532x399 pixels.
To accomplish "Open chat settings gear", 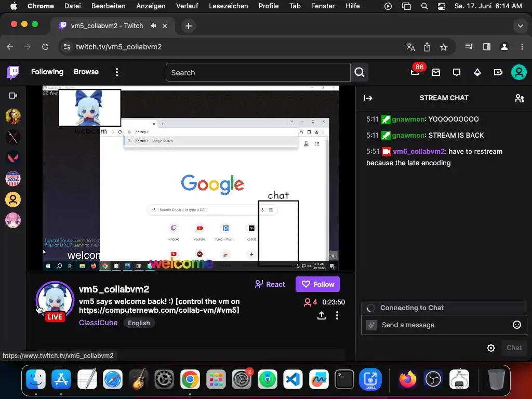I will [491, 348].
